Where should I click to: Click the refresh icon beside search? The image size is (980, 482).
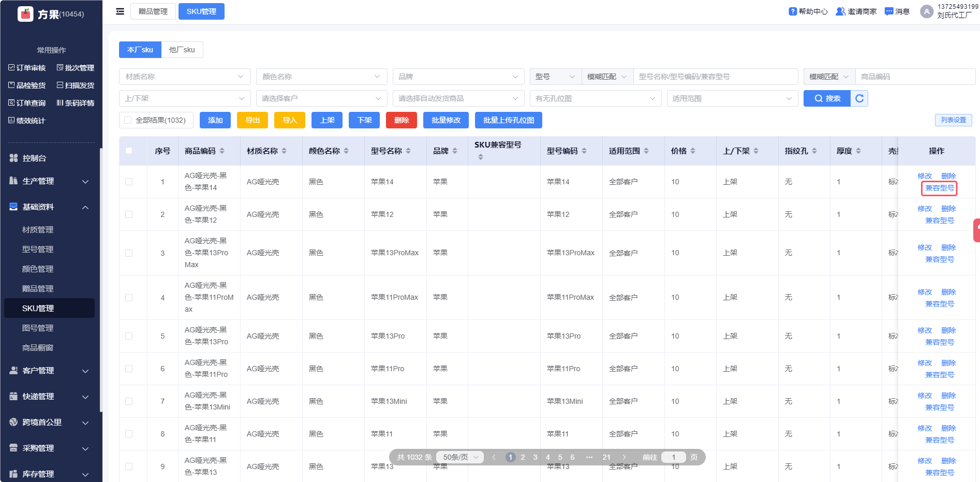coord(859,98)
